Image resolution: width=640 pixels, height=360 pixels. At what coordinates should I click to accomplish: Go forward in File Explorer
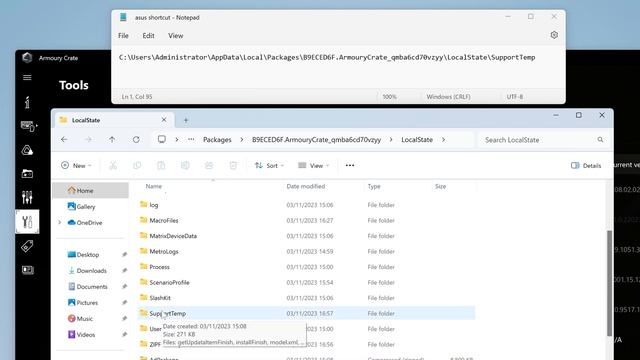(x=88, y=140)
